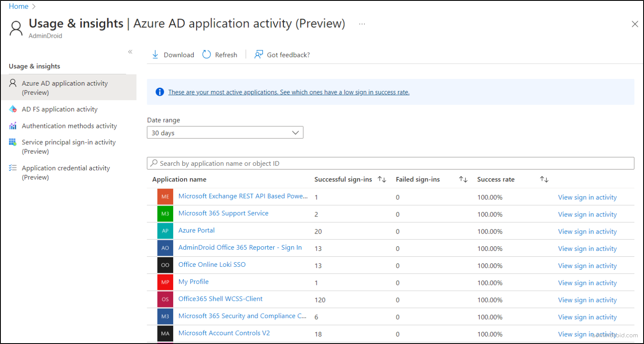Click the Download icon on the toolbar
This screenshot has width=644, height=344.
tap(156, 55)
